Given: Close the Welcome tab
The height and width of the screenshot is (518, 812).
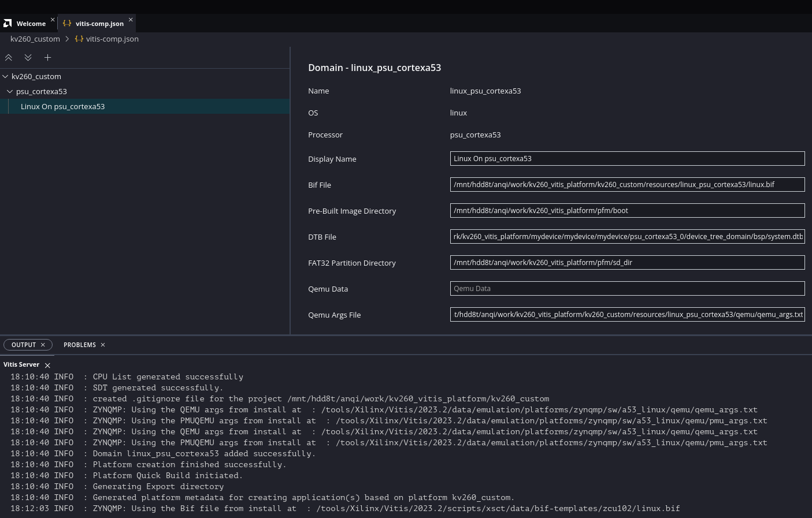Looking at the screenshot, I should (x=53, y=20).
